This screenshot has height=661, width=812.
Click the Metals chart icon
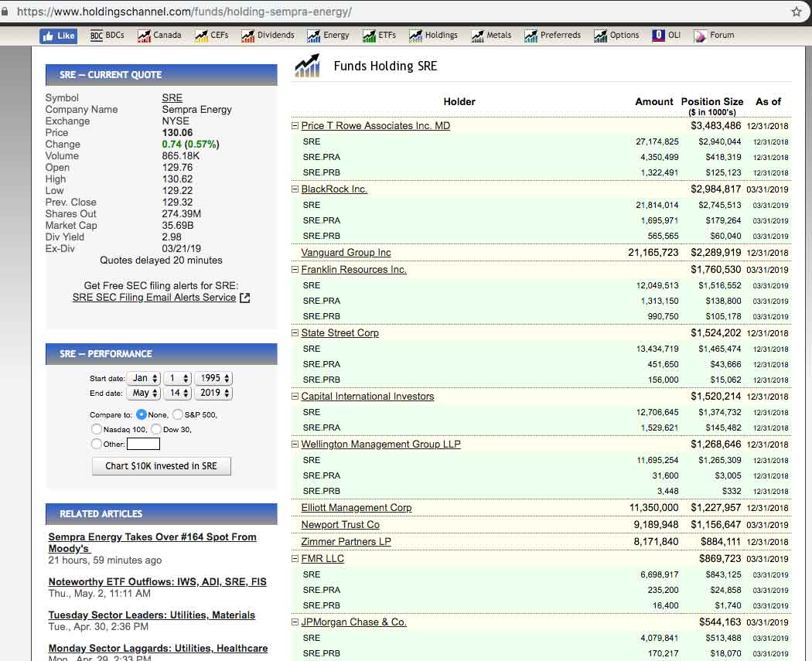click(477, 36)
